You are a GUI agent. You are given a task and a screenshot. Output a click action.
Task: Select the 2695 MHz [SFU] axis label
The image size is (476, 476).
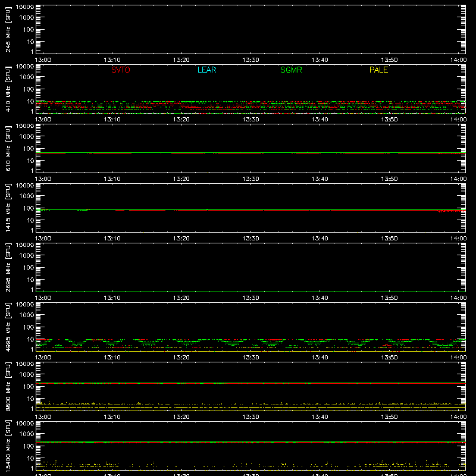click(8, 267)
